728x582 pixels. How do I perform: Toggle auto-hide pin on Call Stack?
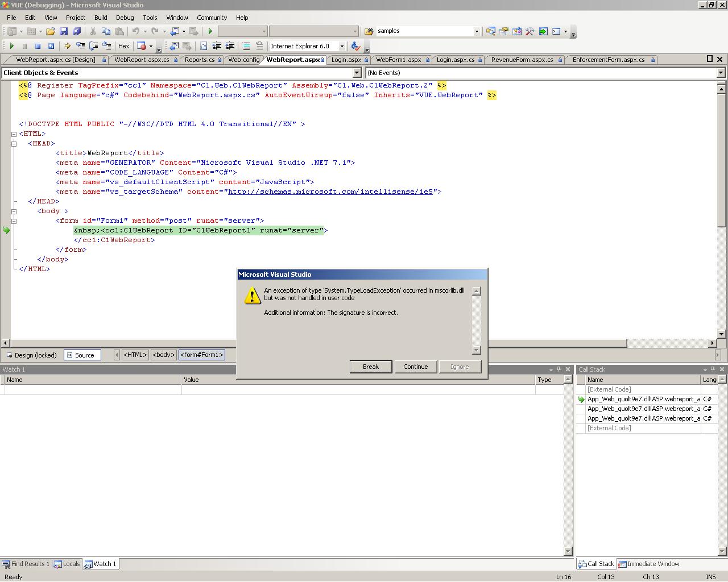point(713,369)
